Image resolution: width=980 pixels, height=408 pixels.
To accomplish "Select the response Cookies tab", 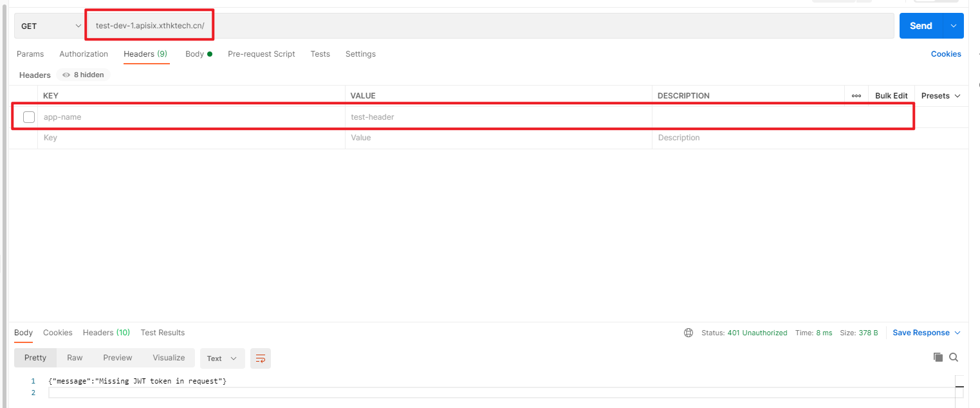I will click(58, 333).
